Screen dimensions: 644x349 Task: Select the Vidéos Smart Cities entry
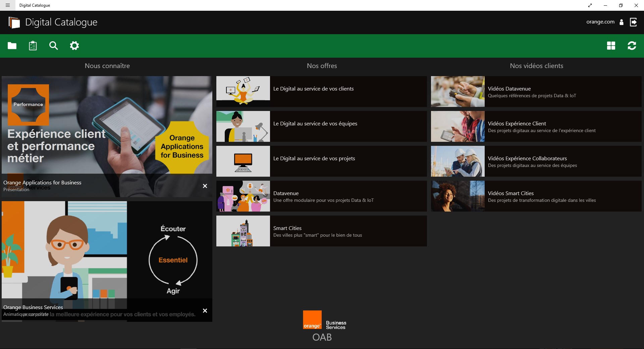536,196
